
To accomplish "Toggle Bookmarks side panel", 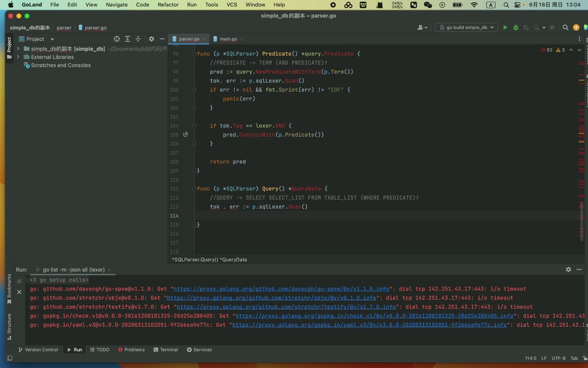I will pyautogui.click(x=9, y=289).
